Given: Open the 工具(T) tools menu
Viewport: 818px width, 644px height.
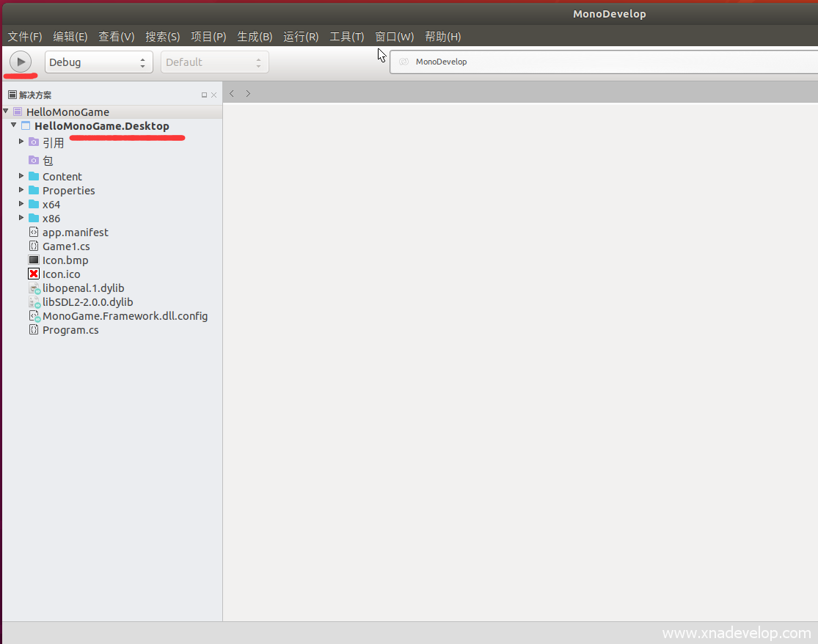Looking at the screenshot, I should tap(346, 37).
